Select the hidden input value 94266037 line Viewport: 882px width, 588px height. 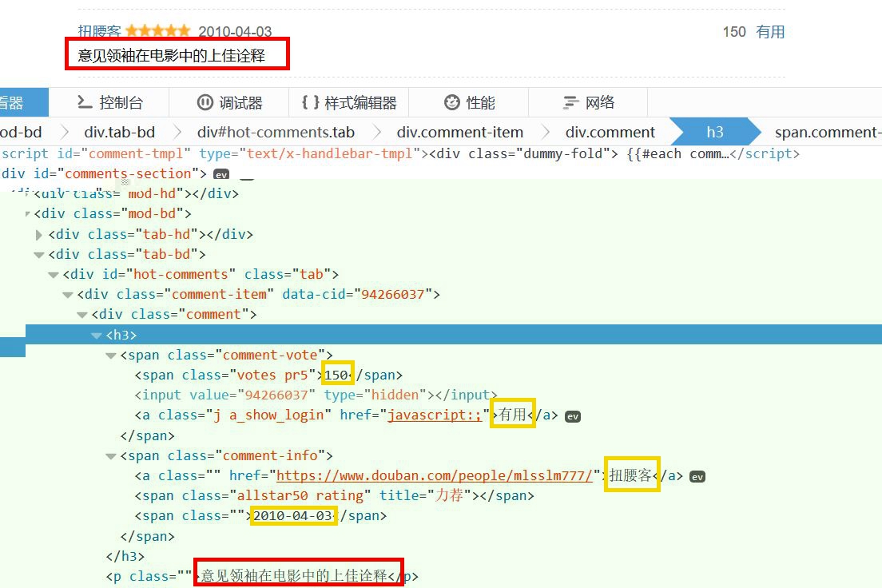click(x=316, y=395)
